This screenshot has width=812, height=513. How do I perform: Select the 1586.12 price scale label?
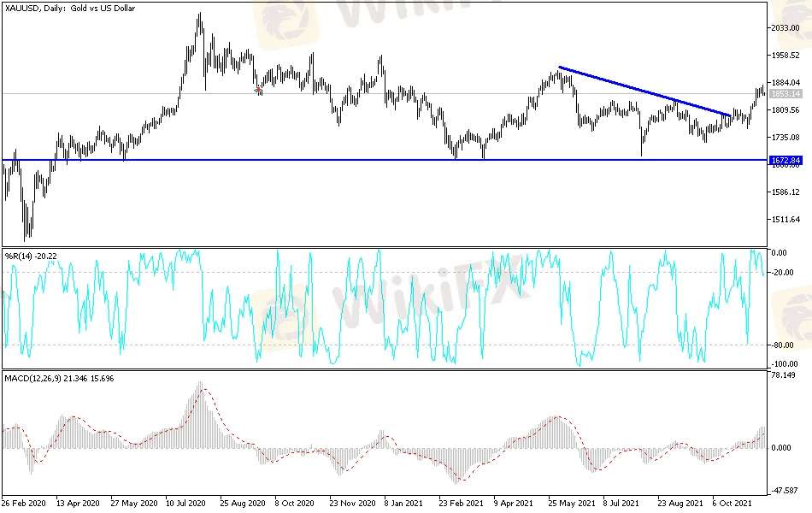[786, 192]
